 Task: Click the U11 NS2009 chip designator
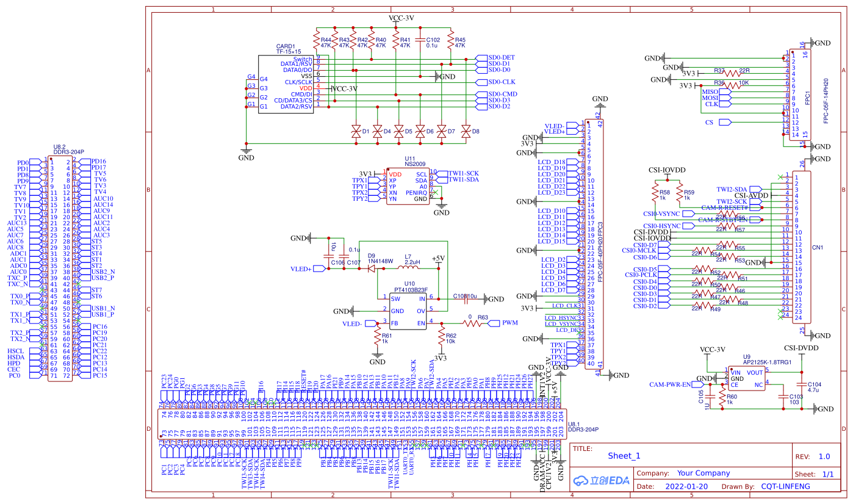click(415, 162)
